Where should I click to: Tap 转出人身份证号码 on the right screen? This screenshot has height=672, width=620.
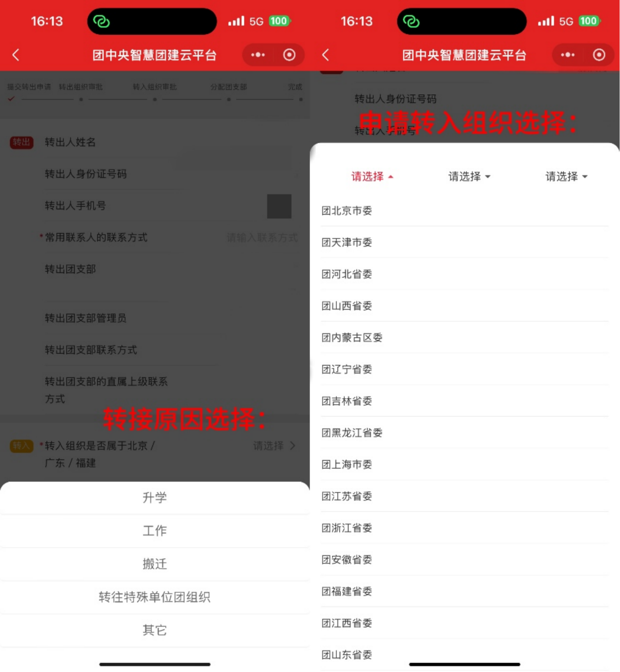[396, 99]
